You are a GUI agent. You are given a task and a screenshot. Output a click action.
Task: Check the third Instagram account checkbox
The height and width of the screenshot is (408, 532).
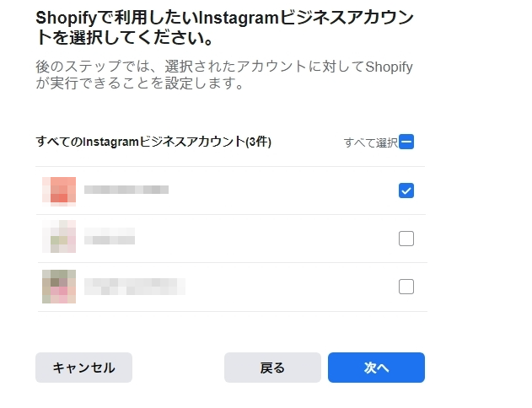(x=406, y=287)
